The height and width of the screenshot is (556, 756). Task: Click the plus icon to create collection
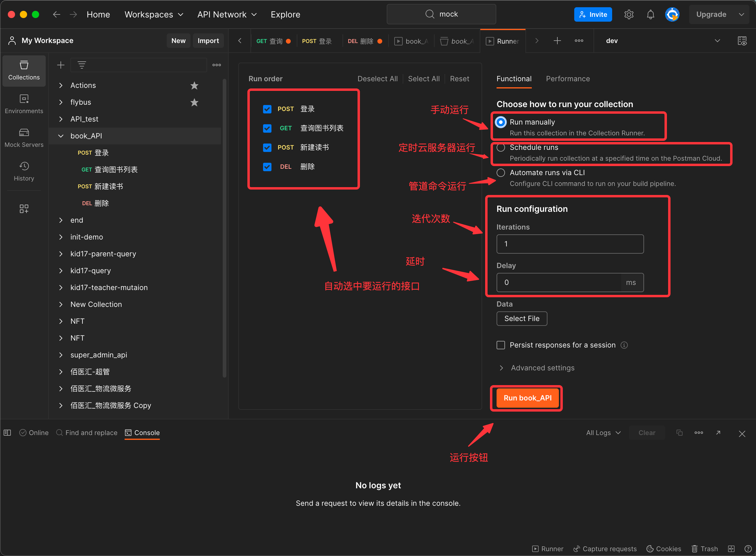[60, 65]
